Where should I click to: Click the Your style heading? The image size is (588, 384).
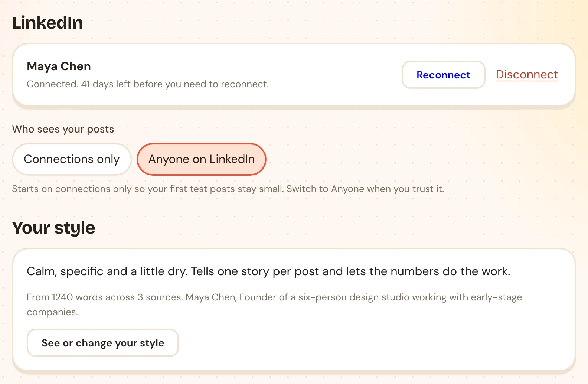[x=54, y=228]
